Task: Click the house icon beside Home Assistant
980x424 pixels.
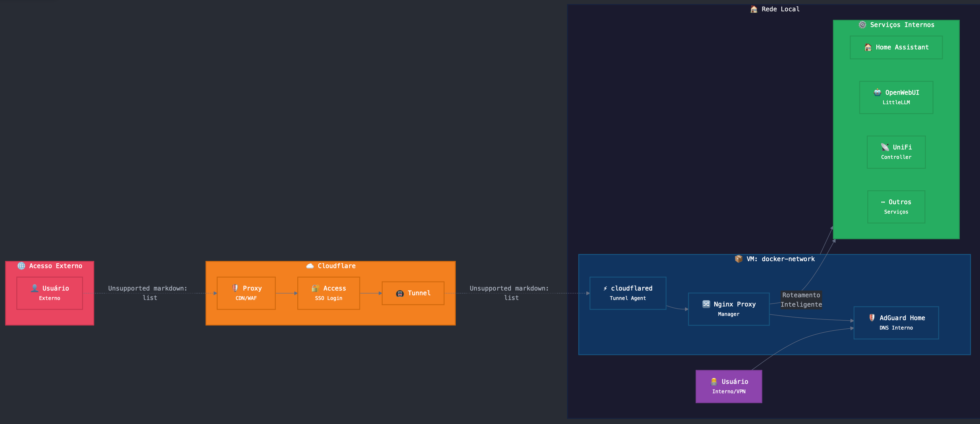Action: click(868, 47)
